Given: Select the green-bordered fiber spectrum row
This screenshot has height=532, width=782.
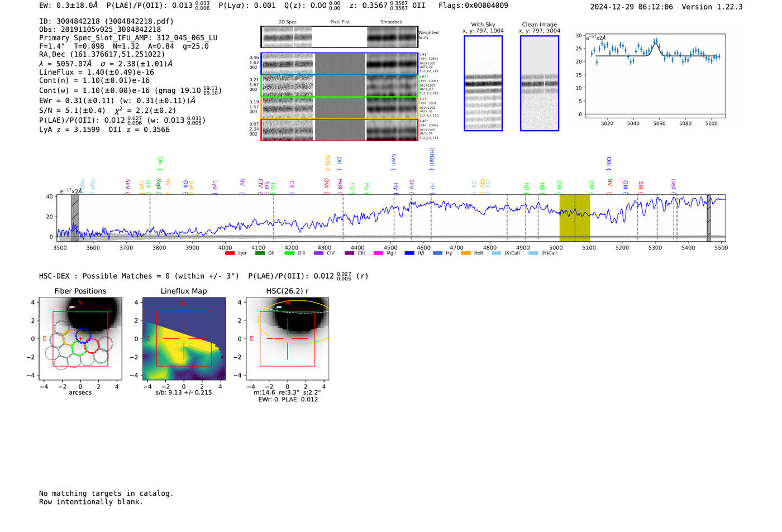Looking at the screenshot, I should (x=339, y=85).
